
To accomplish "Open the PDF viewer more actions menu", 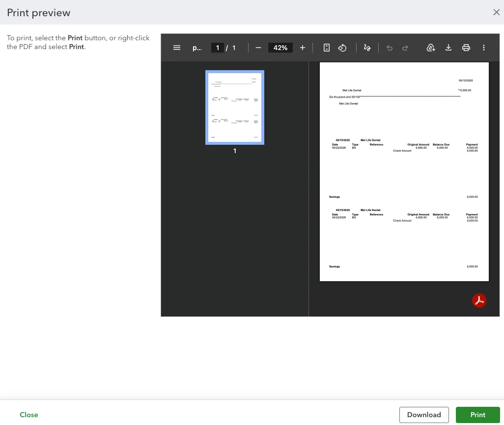I will point(484,48).
